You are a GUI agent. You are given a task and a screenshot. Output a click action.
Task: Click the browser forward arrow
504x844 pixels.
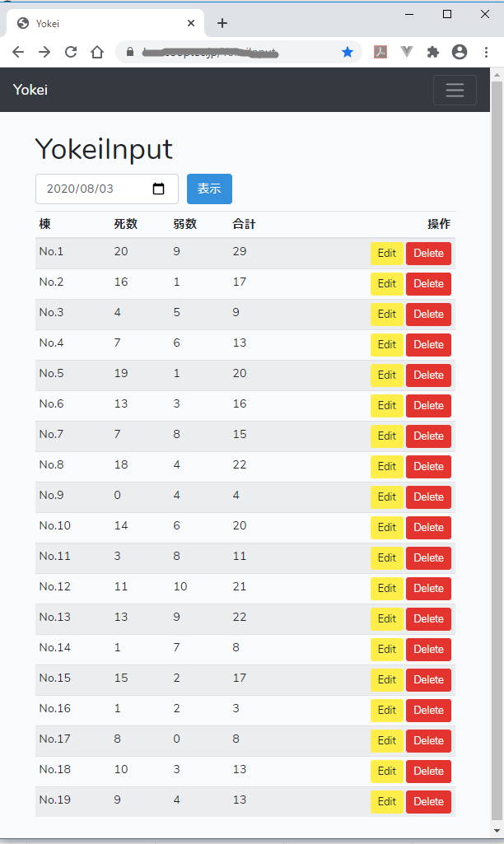[x=44, y=52]
